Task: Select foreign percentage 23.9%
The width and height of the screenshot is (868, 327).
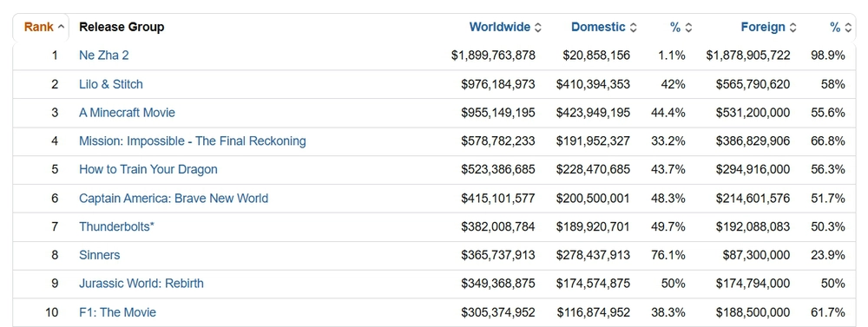Action: point(828,255)
